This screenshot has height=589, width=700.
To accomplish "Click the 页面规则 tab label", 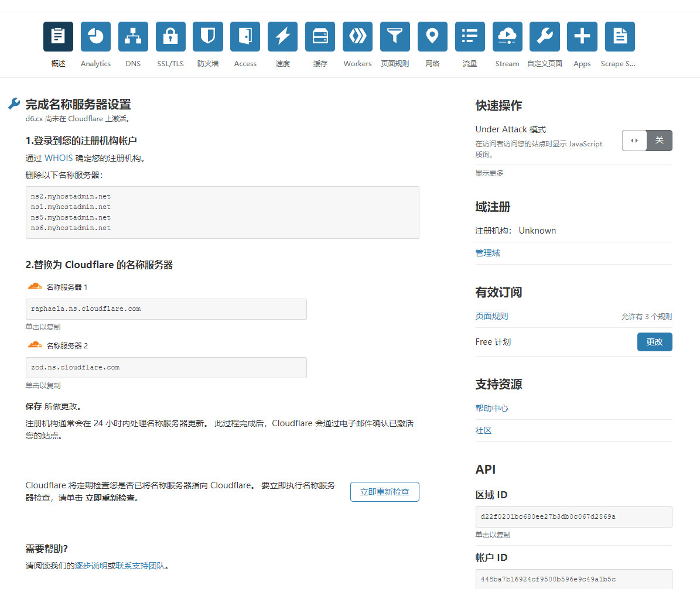I will (x=395, y=64).
